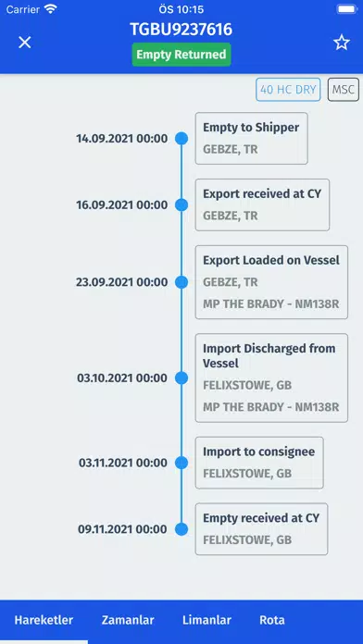Click the timeline dot for 23.09.2021

coord(181,282)
